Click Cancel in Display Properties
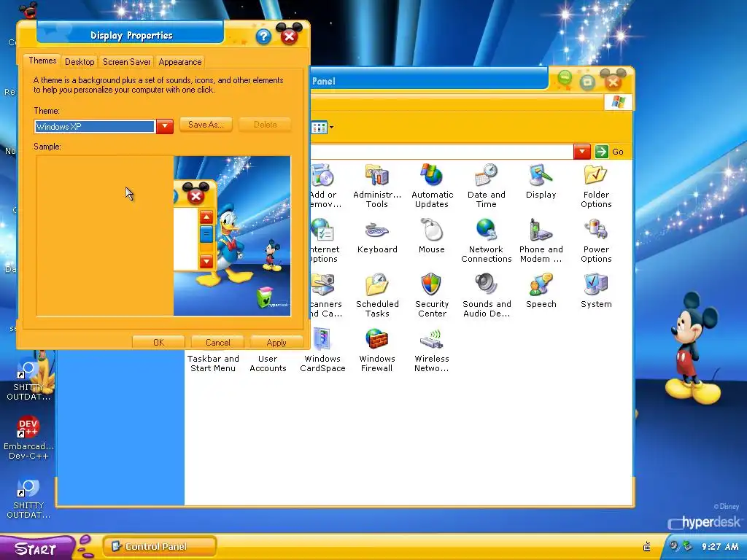Viewport: 747px width, 560px height. point(217,342)
